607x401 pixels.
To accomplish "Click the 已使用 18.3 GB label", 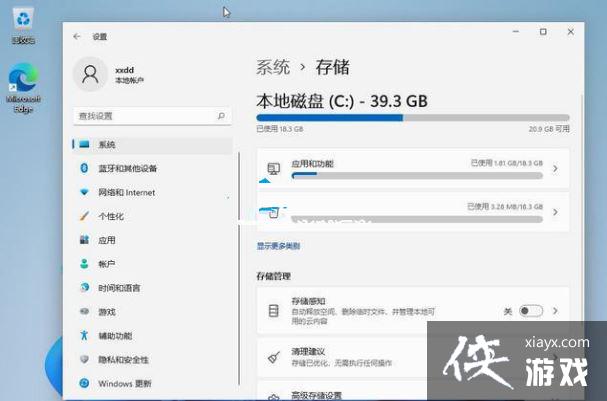I will coord(279,129).
